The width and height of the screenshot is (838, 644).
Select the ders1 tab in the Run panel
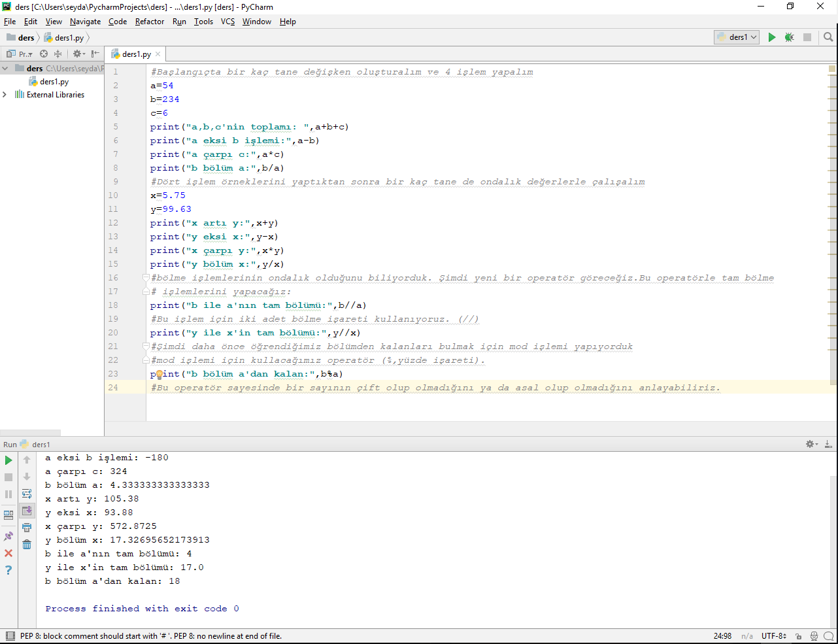tap(35, 445)
